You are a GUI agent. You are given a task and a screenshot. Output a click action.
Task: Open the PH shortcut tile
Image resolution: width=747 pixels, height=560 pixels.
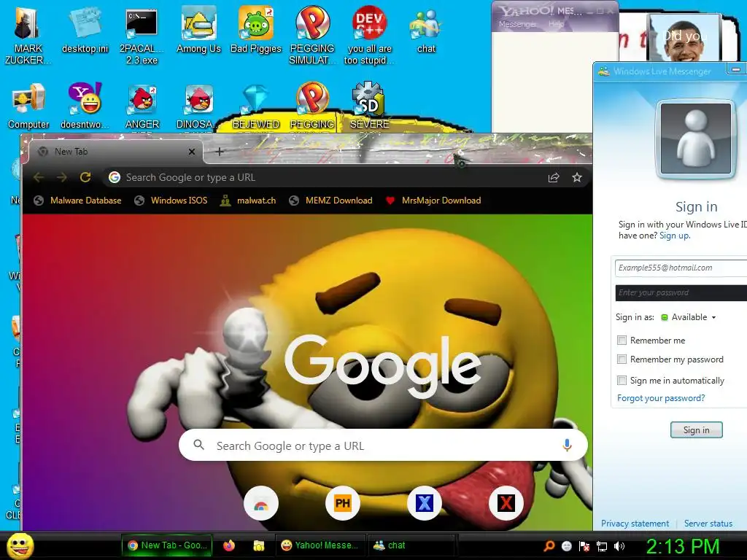[343, 503]
